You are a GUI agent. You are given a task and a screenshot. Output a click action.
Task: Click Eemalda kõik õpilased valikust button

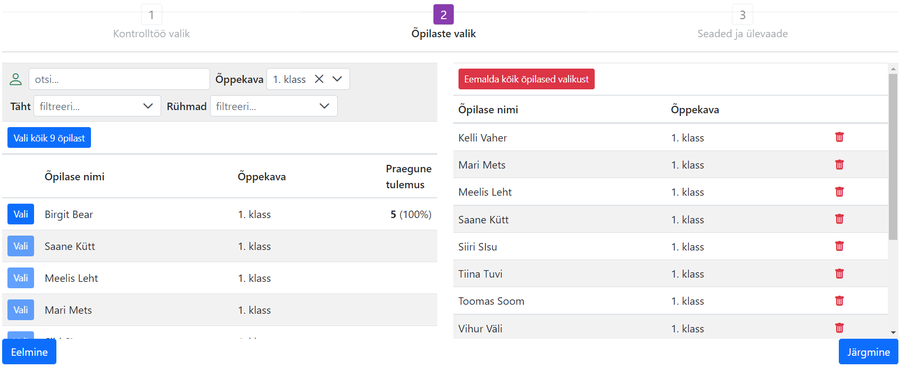coord(526,79)
